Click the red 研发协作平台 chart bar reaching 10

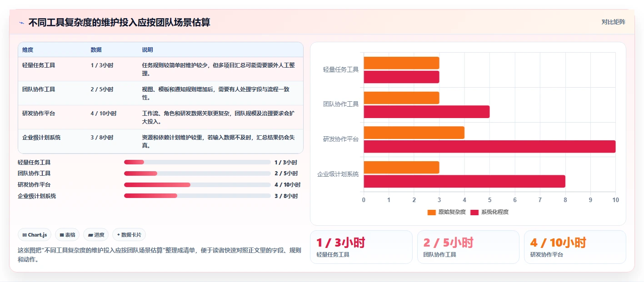pos(489,146)
